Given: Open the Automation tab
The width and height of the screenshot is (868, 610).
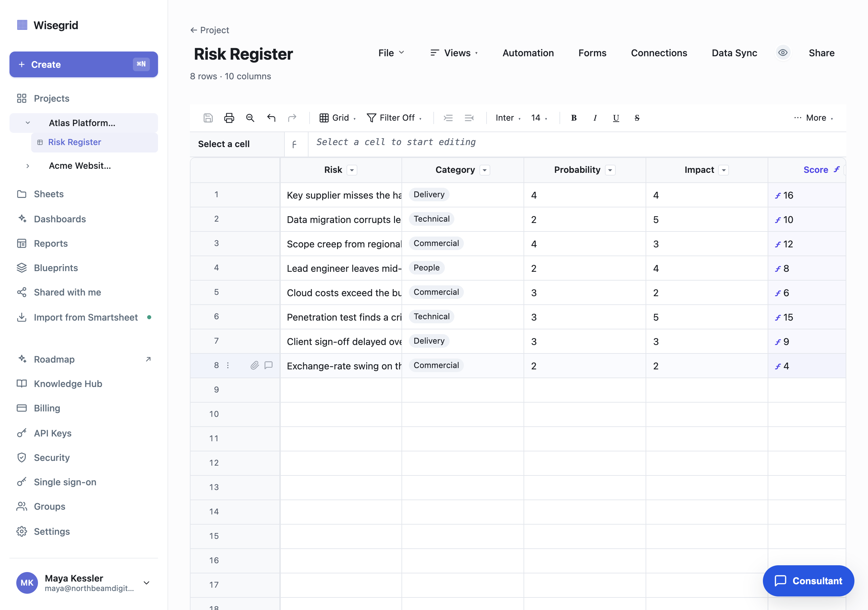Looking at the screenshot, I should (528, 53).
